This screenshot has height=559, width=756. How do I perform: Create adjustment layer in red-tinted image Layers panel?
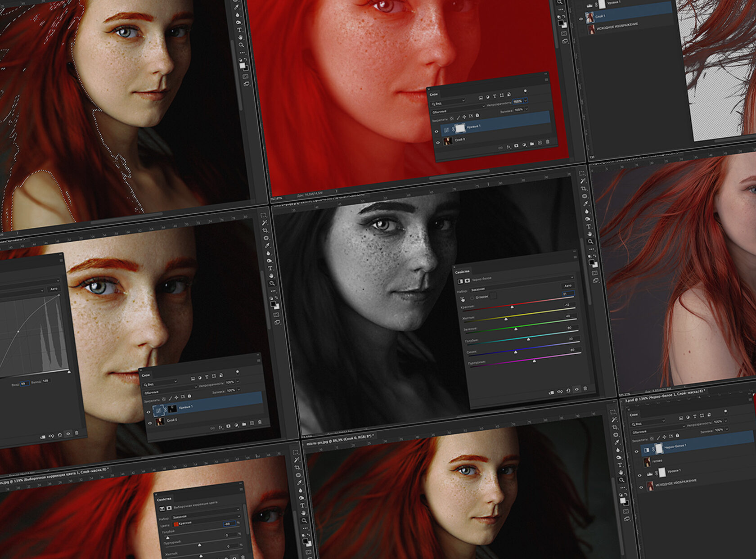(524, 145)
